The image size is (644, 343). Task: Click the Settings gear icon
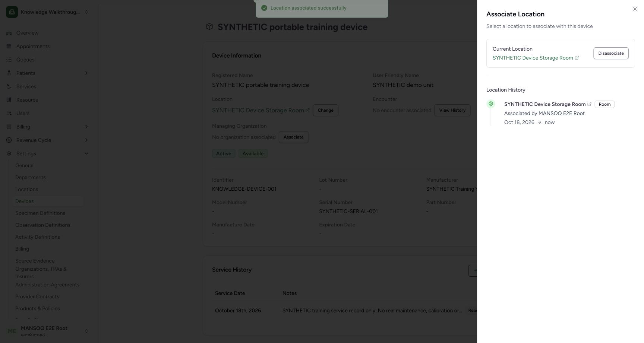pyautogui.click(x=9, y=153)
